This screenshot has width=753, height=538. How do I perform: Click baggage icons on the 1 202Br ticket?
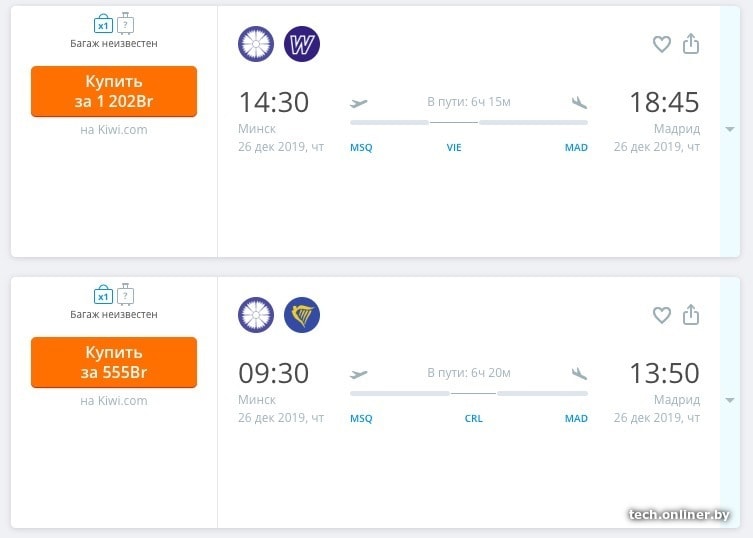114,23
